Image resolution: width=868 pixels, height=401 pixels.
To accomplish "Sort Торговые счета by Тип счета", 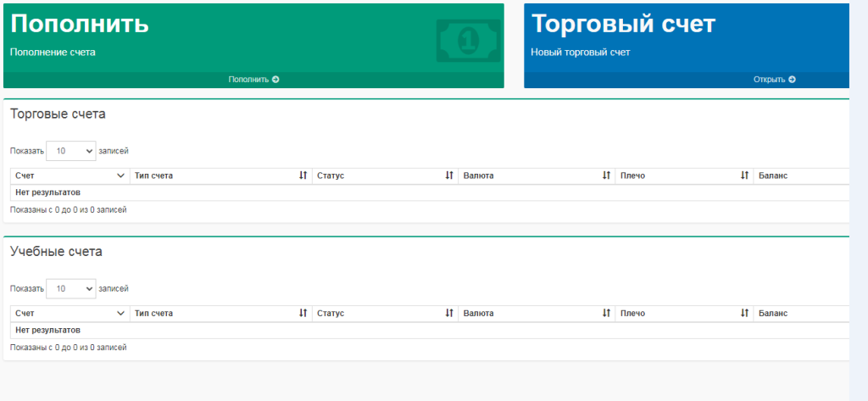I will [303, 175].
